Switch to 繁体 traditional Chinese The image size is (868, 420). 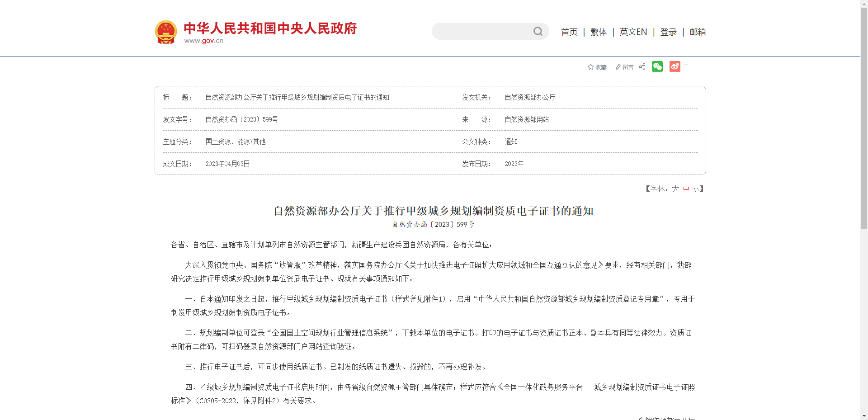coord(598,32)
